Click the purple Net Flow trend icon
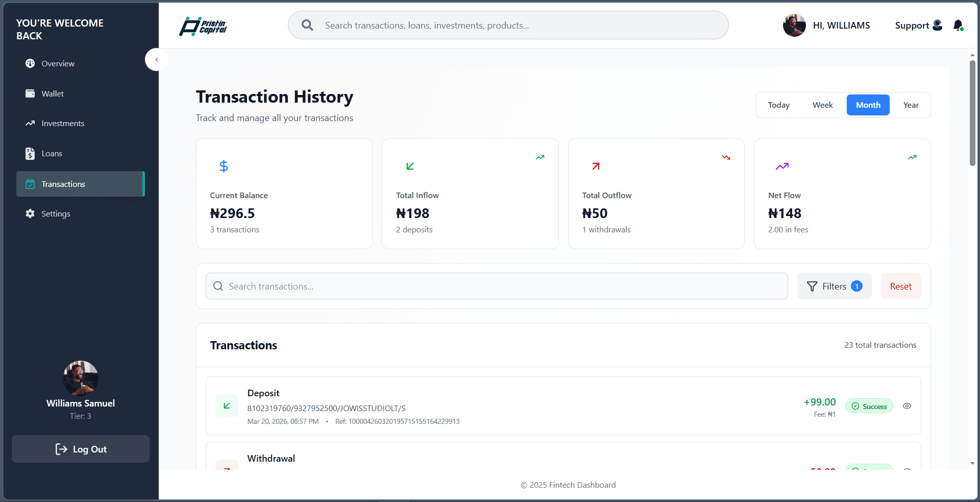 (782, 166)
